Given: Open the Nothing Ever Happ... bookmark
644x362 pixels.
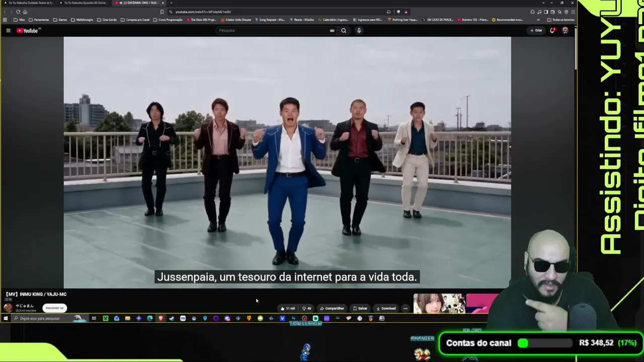Looking at the screenshot, I should click(403, 20).
